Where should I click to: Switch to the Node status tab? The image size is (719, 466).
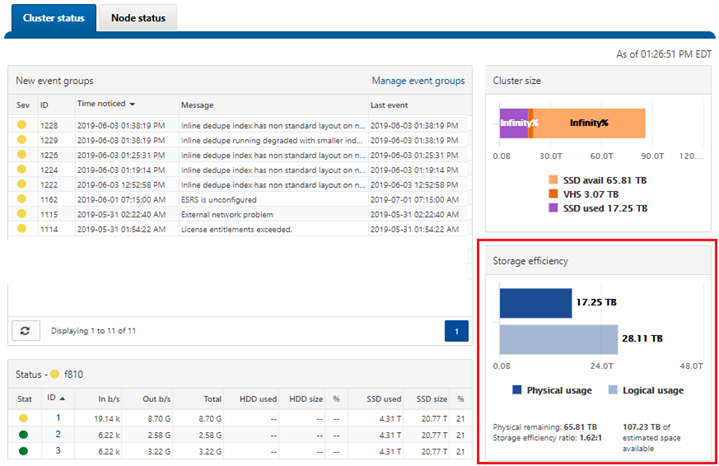(x=138, y=18)
